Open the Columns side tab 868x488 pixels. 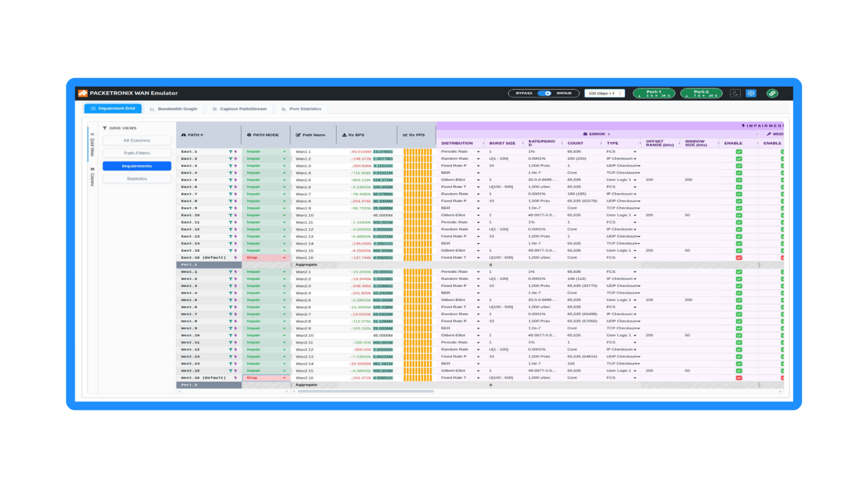coord(92,177)
